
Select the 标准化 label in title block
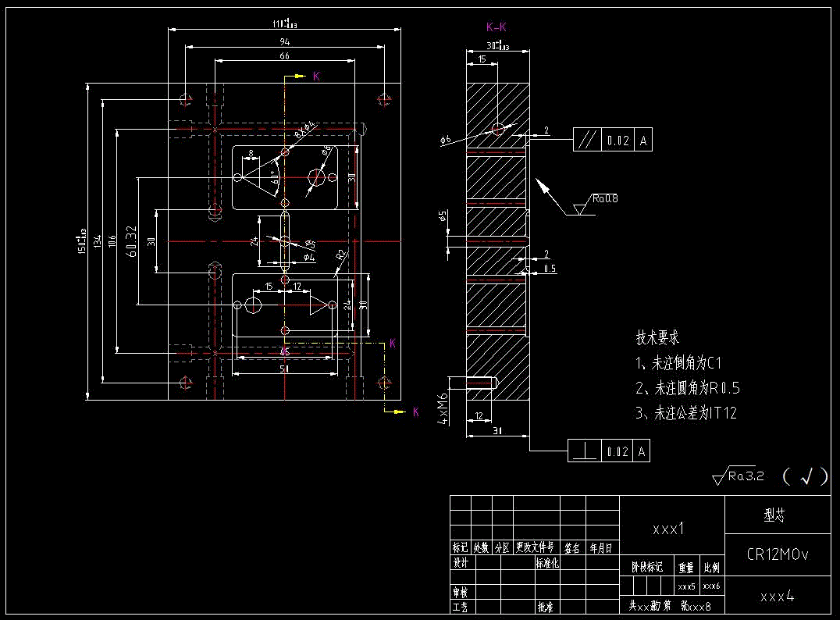coord(547,563)
